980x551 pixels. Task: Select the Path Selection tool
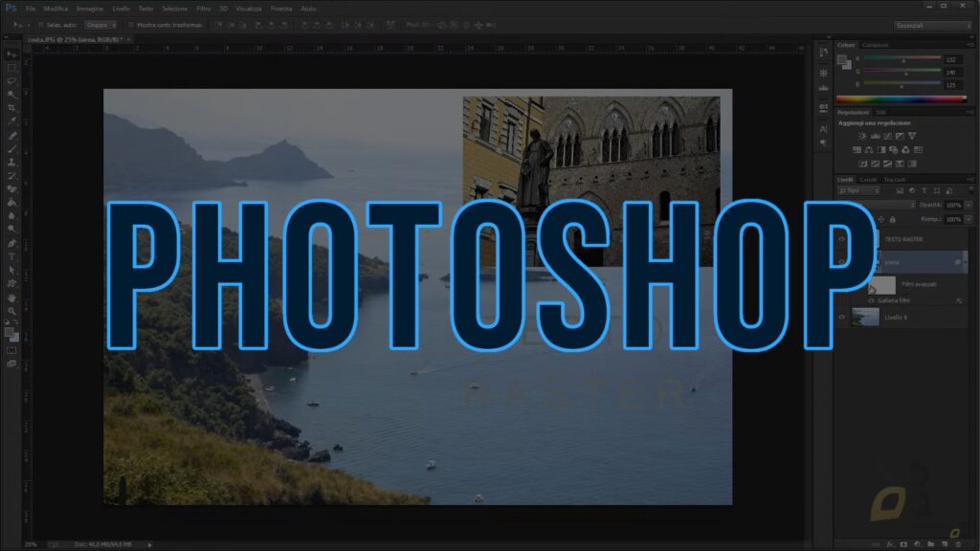click(x=11, y=270)
